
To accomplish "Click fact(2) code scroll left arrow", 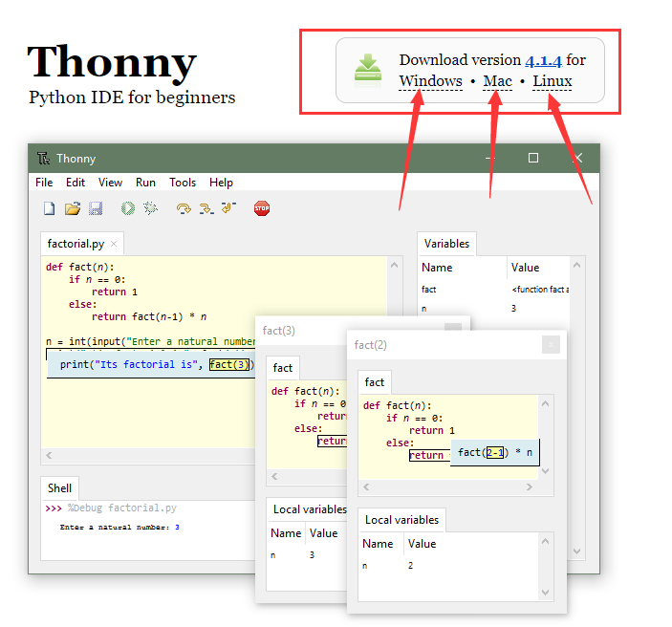I will tap(366, 486).
